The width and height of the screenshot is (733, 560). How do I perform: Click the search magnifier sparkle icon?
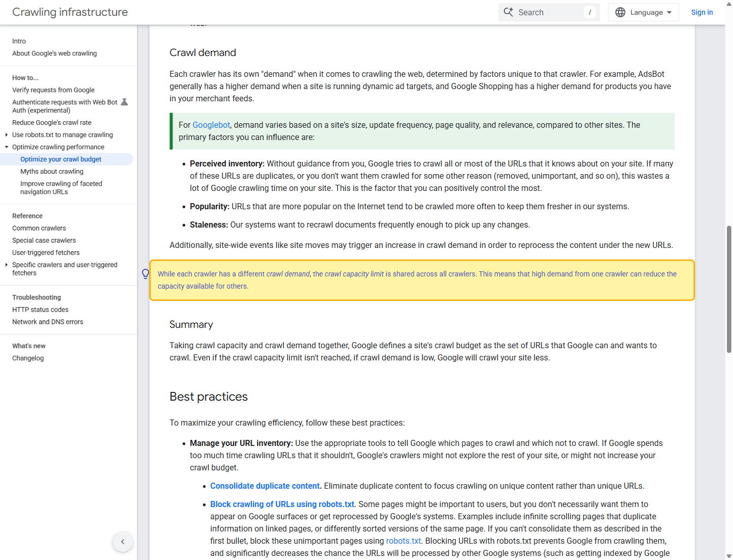pos(508,12)
